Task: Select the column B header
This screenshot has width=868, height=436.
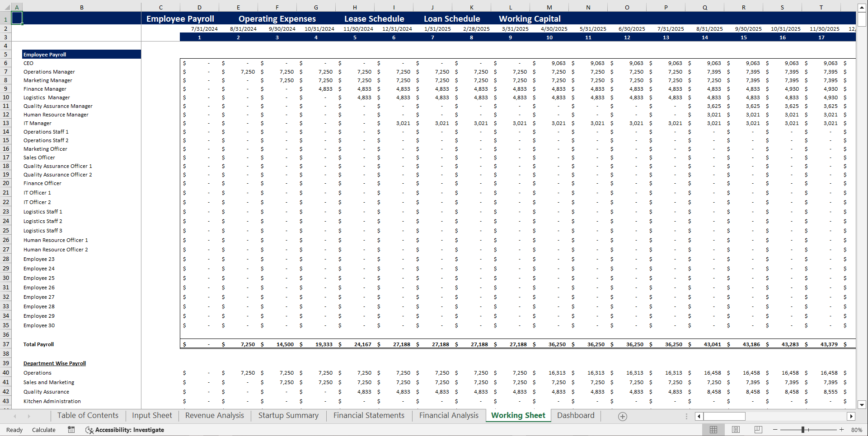Action: [x=82, y=7]
